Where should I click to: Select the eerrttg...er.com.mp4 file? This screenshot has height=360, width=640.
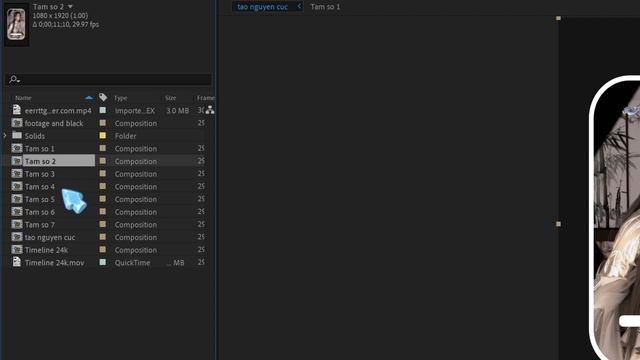(x=58, y=111)
